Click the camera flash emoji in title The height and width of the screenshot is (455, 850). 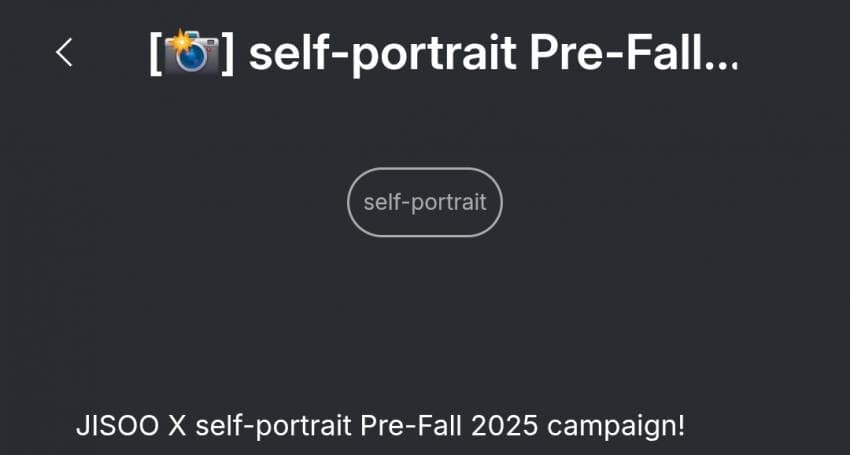pos(191,52)
